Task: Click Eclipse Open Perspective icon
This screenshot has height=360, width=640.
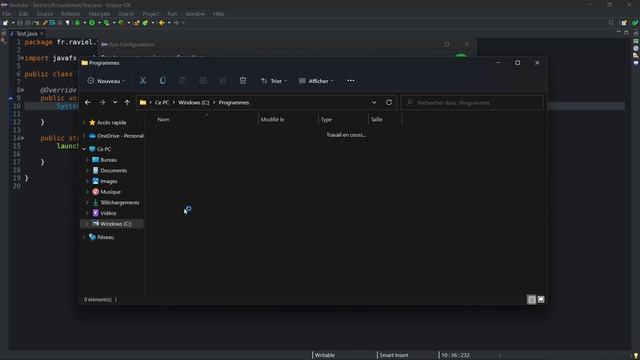Action: (624, 23)
